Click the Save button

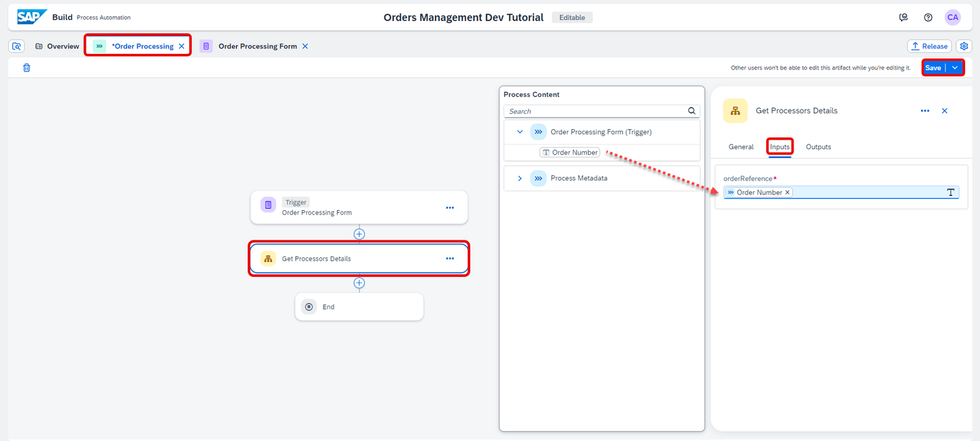click(933, 67)
